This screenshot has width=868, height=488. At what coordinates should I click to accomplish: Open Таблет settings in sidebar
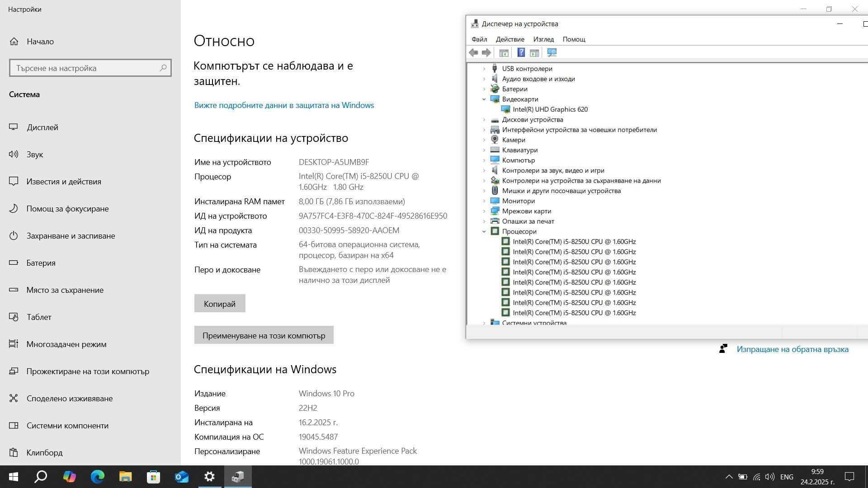point(39,317)
